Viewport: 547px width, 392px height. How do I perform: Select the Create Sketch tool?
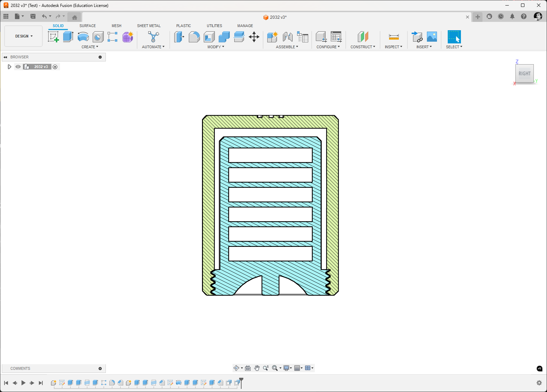coord(53,37)
